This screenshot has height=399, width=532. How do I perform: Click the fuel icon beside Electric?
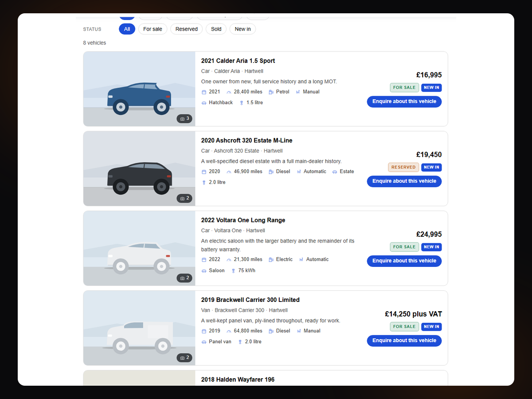point(271,260)
